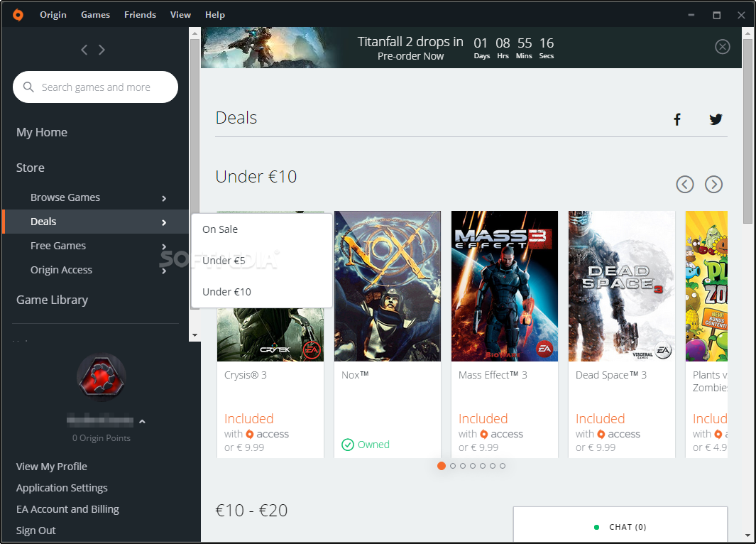The image size is (756, 544).
Task: Click the 0 Origin Points label
Action: 102,438
